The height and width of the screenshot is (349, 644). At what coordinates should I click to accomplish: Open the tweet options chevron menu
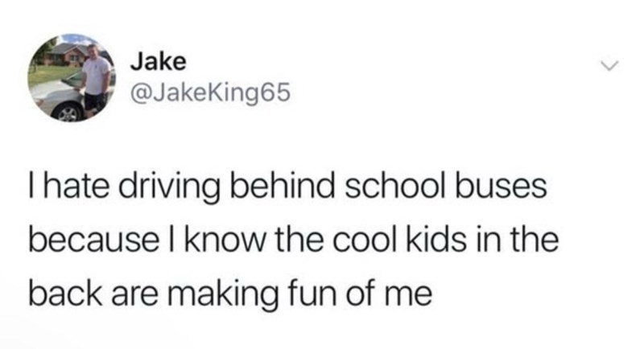(609, 66)
